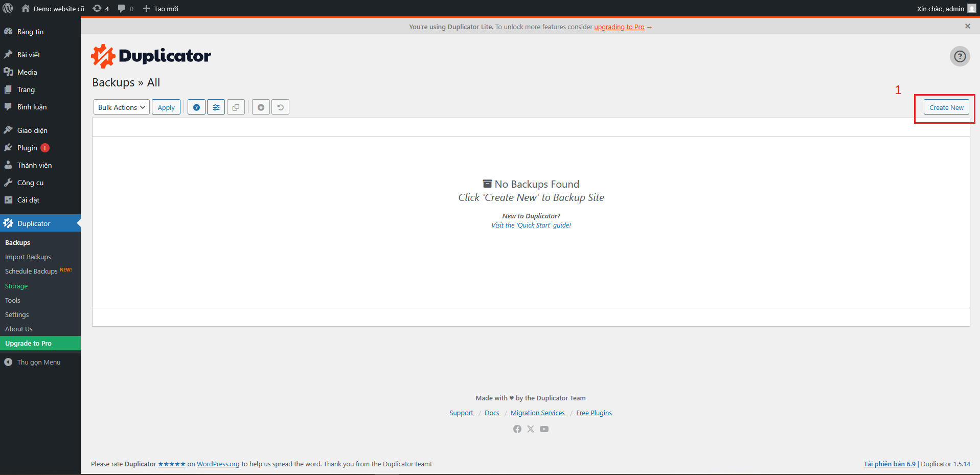This screenshot has height=475, width=980.
Task: Click the Facebook icon in the footer
Action: click(517, 429)
